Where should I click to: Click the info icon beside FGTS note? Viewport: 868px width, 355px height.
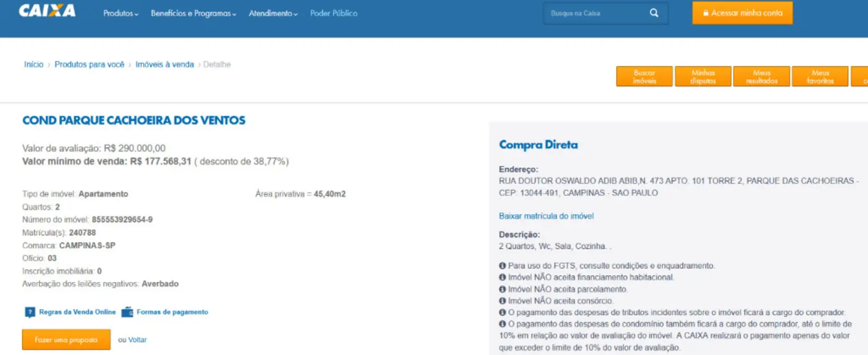pos(503,266)
